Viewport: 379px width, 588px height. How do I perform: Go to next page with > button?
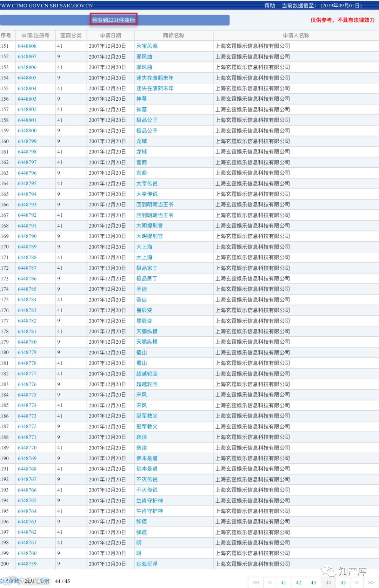tap(357, 582)
